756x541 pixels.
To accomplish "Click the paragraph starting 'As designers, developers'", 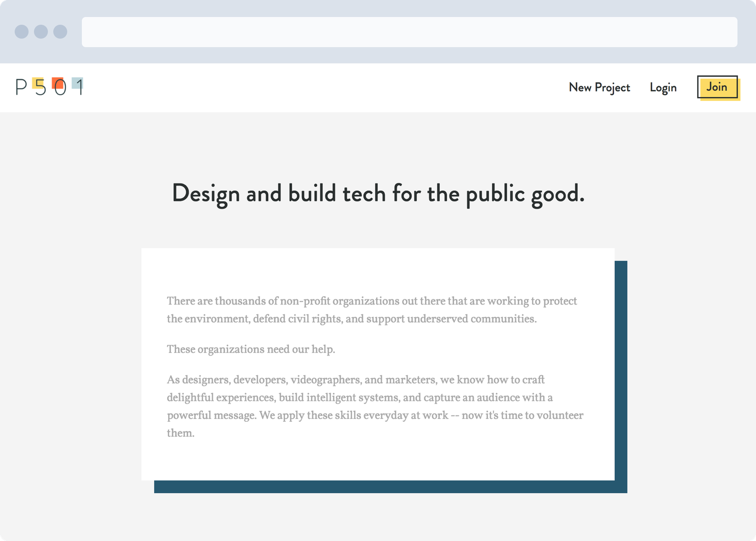I will point(375,406).
